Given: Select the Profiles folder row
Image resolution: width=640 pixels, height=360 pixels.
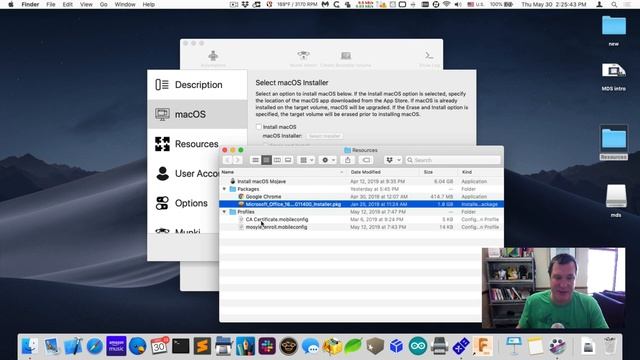Looking at the screenshot, I should tap(361, 212).
